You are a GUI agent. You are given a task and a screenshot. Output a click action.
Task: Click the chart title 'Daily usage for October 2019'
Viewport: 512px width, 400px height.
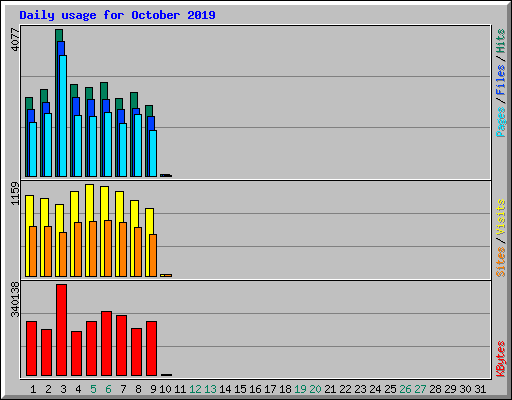(x=117, y=15)
